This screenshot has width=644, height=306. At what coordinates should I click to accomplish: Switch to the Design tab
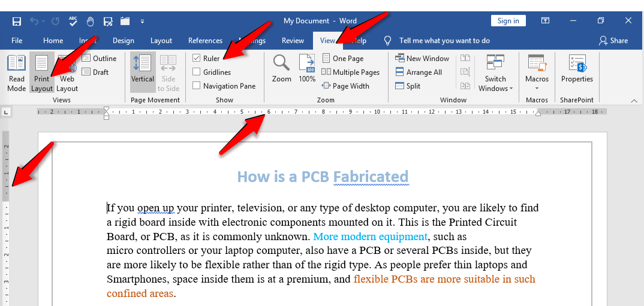(x=123, y=41)
